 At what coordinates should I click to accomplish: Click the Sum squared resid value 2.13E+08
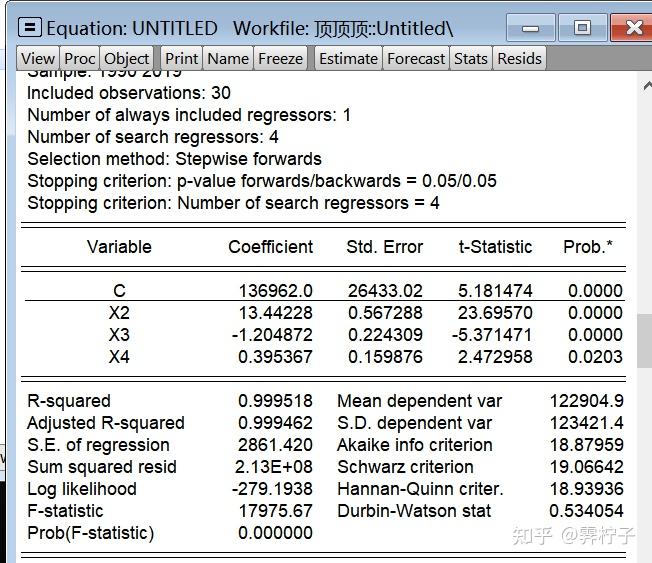pos(274,467)
